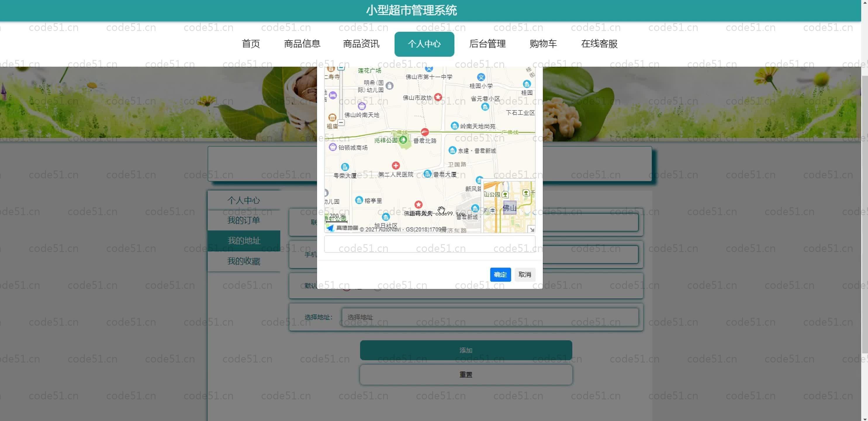
Task: Click the 省元巷小区 residential marker icon
Action: click(485, 107)
